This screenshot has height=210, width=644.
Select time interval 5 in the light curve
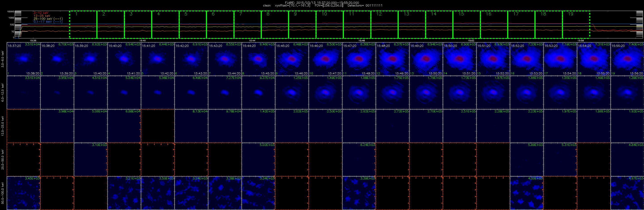(193, 25)
